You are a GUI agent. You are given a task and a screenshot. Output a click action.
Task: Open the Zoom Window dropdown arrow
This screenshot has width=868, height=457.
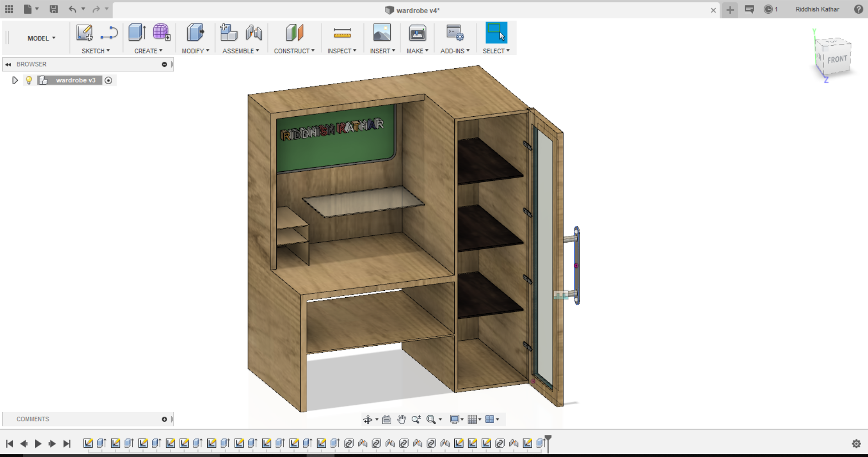click(440, 419)
